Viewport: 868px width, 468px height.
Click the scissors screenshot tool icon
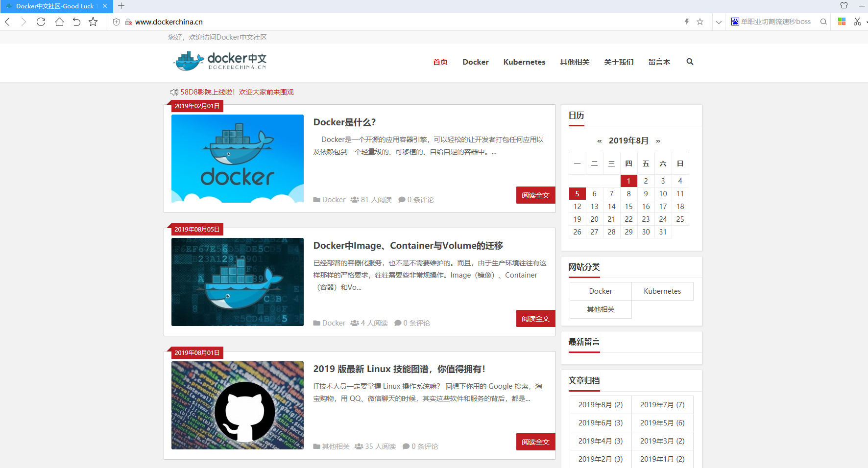(x=857, y=22)
